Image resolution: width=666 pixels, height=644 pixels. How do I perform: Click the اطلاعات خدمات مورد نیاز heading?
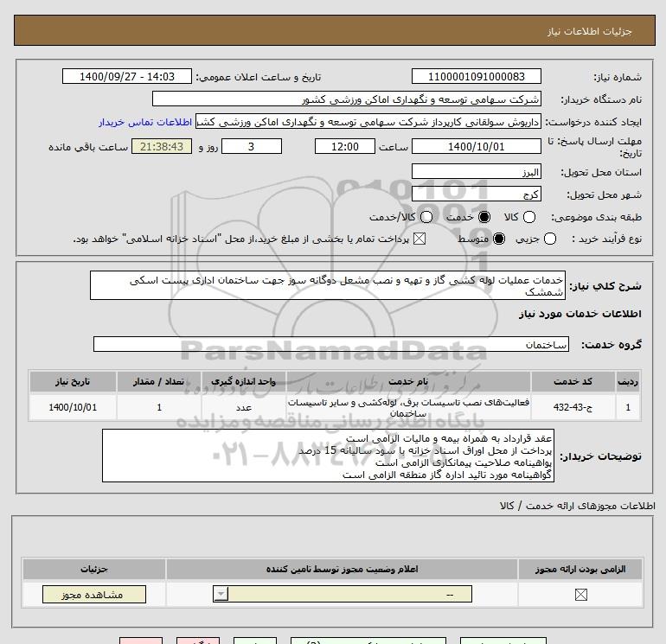point(580,314)
